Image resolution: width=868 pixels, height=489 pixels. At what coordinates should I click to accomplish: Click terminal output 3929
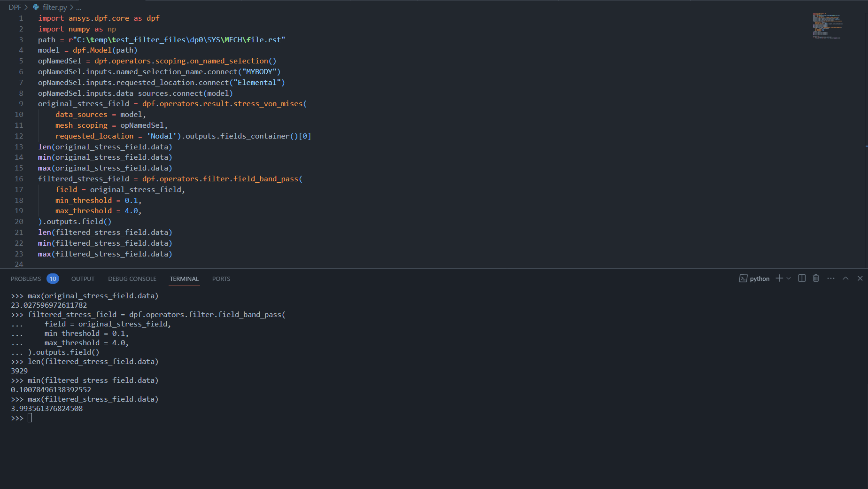(x=19, y=371)
